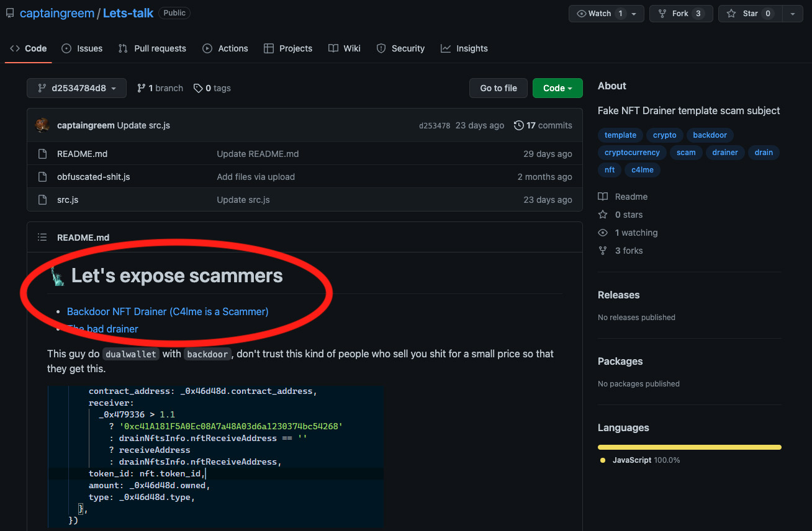View the 1 branch link
The image size is (812, 531).
(160, 88)
